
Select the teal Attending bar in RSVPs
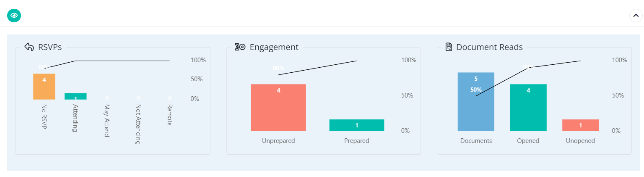point(75,96)
